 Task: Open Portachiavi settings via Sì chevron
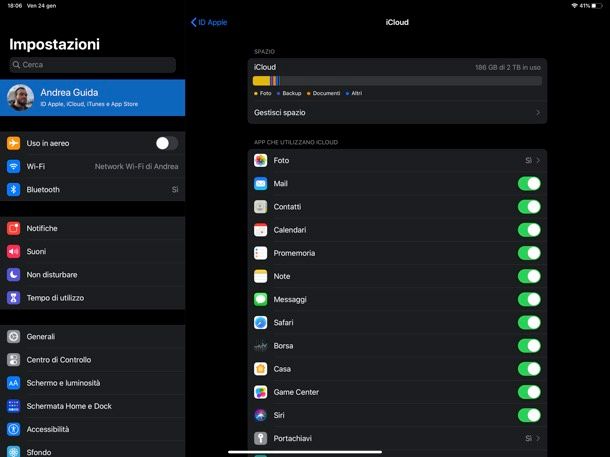point(533,438)
